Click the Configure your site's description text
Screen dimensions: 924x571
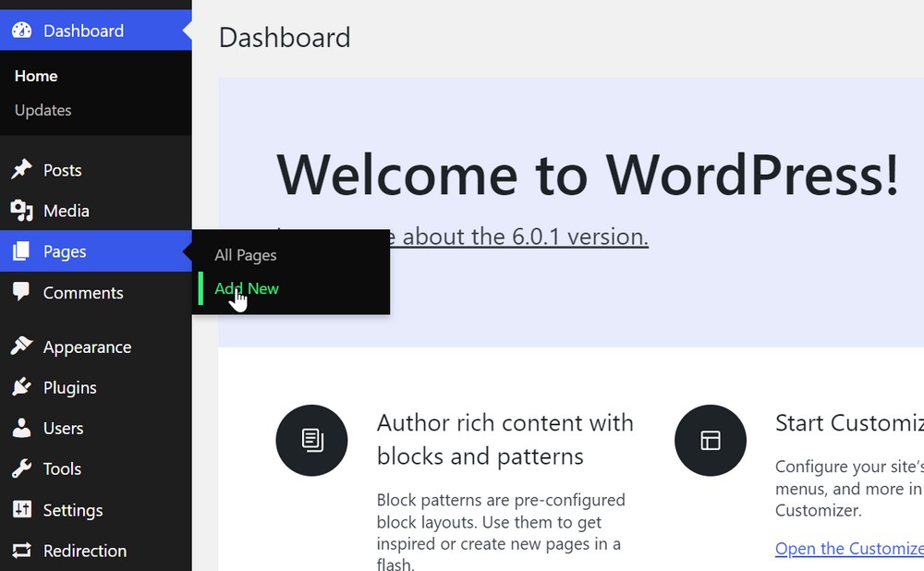point(849,488)
